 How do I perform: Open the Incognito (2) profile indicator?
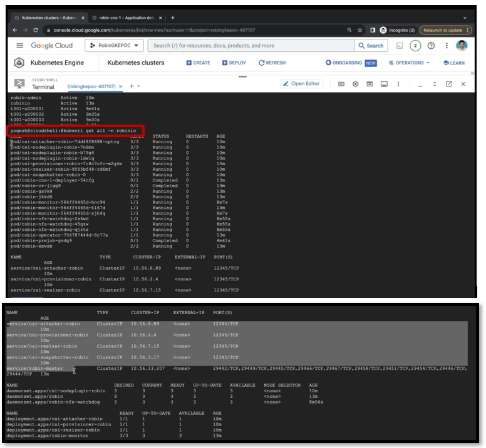pos(397,30)
